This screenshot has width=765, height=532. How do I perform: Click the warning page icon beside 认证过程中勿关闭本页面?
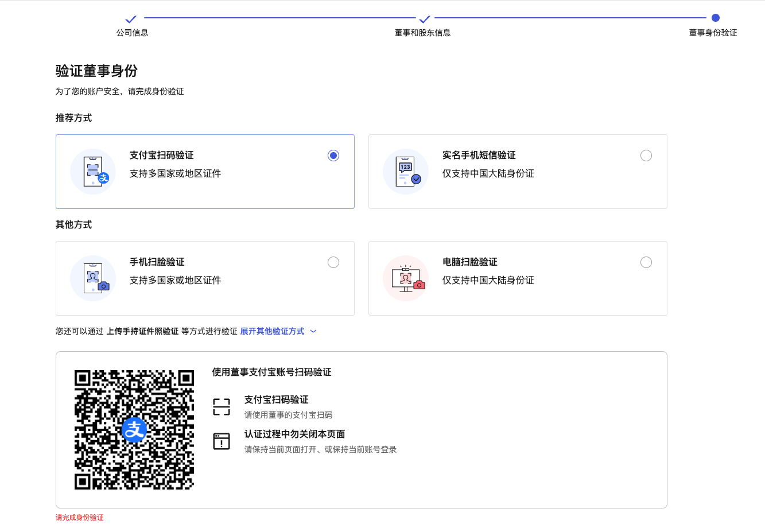point(222,440)
